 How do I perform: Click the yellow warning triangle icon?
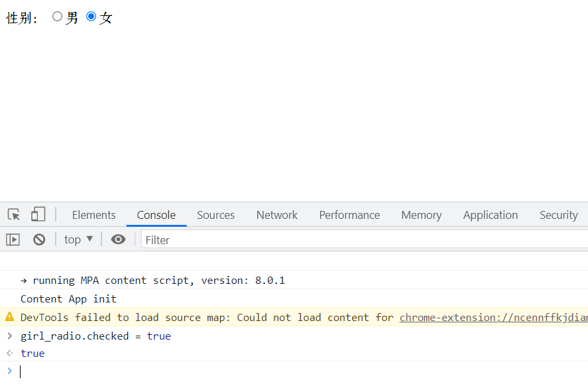9,317
